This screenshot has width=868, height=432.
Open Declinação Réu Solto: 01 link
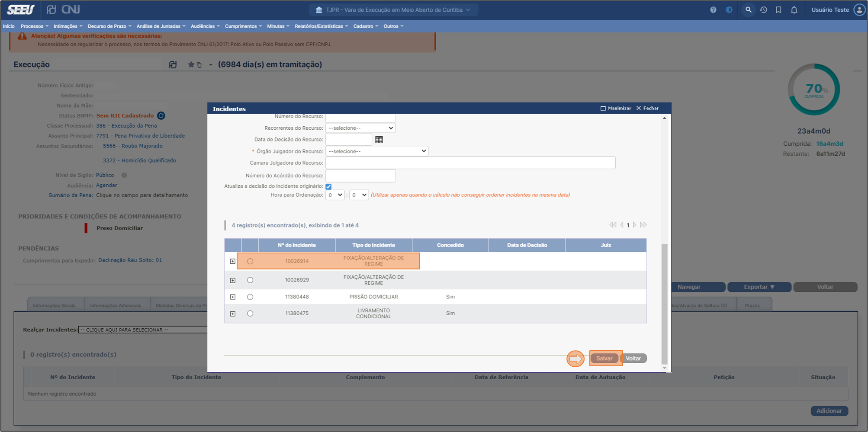(130, 260)
